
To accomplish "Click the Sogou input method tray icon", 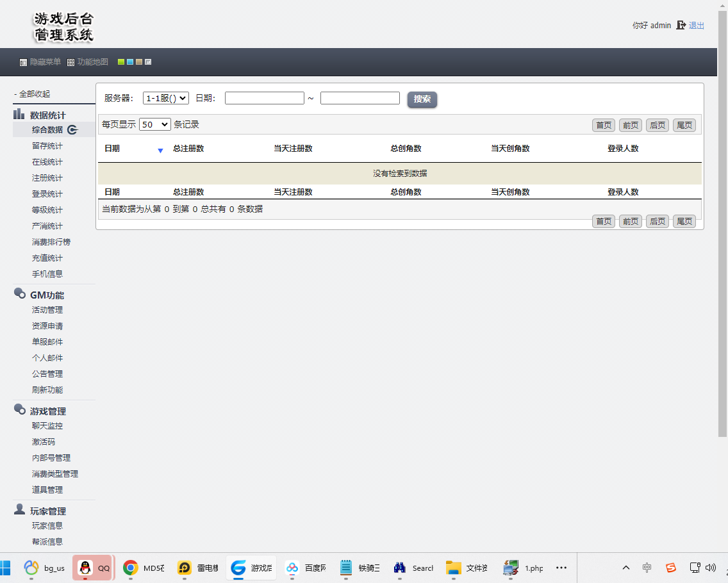I will coord(671,568).
